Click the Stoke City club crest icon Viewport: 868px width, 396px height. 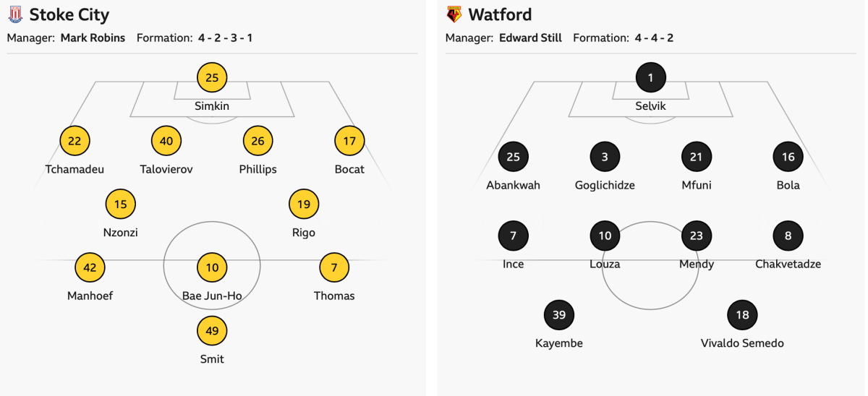click(x=15, y=14)
